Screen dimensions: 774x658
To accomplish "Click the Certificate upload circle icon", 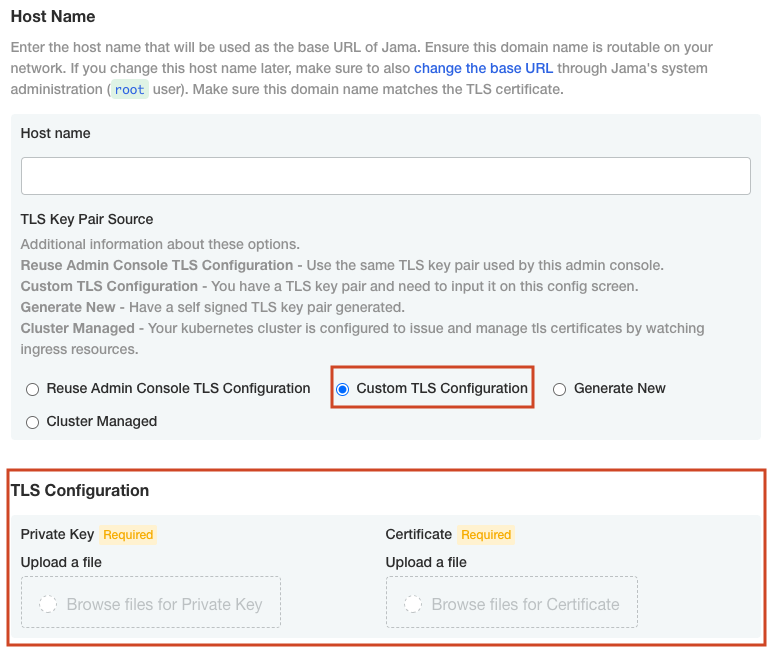I will [413, 604].
